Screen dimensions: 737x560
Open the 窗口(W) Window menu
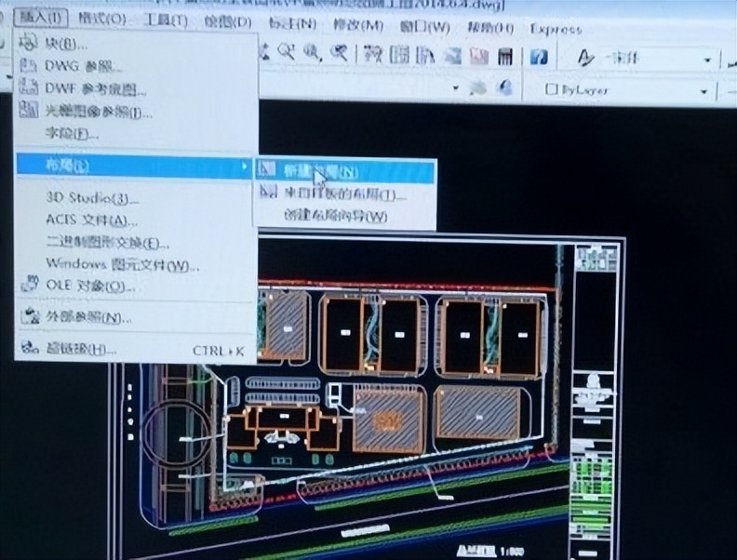(425, 26)
